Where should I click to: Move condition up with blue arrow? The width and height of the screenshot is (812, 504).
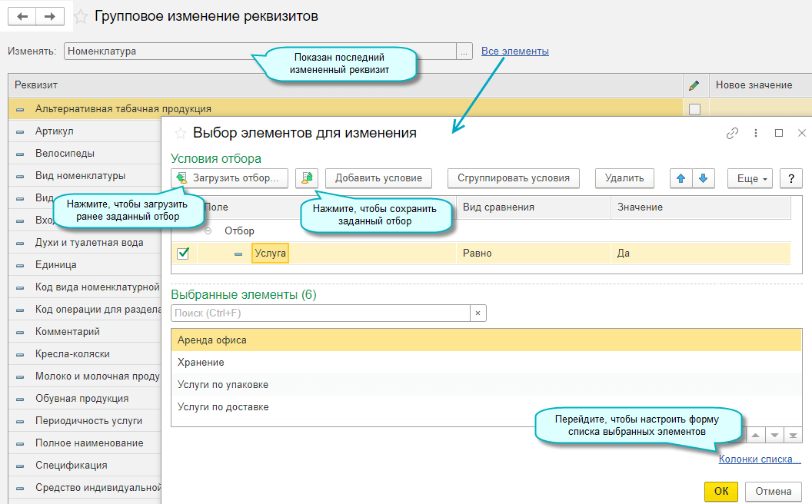coord(681,178)
